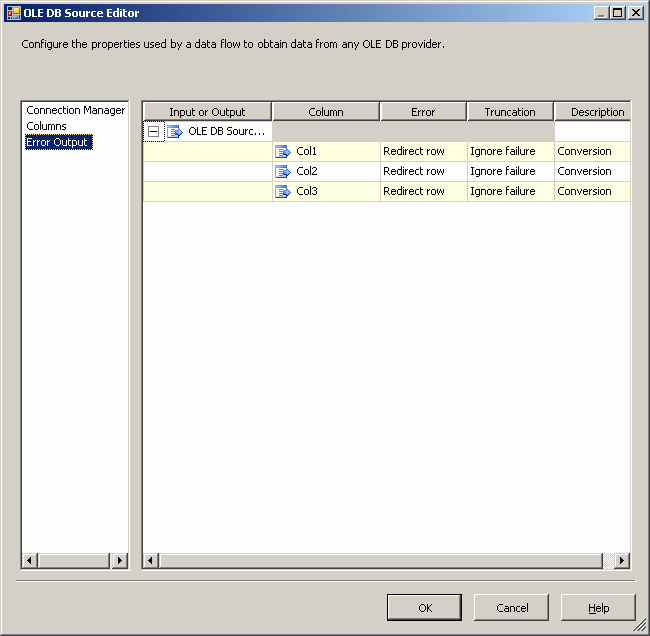This screenshot has height=636, width=650.
Task: Minimize the OLE DB Source Editor window
Action: point(601,13)
